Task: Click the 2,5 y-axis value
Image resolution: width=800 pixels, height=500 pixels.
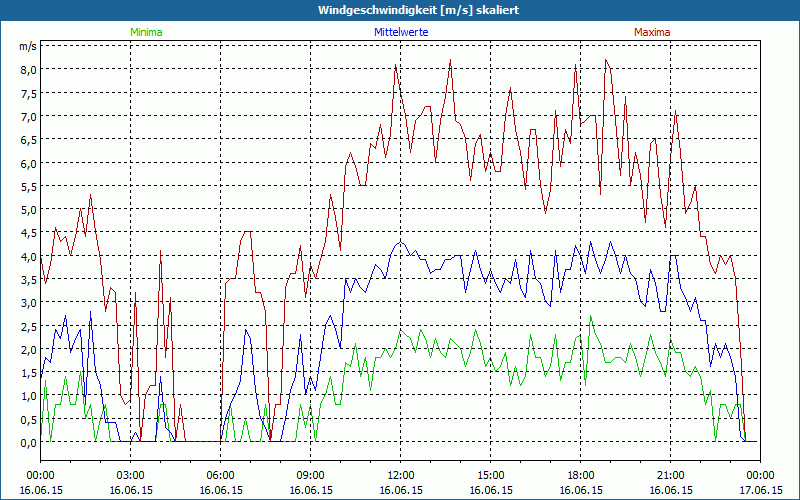Action: pyautogui.click(x=29, y=327)
